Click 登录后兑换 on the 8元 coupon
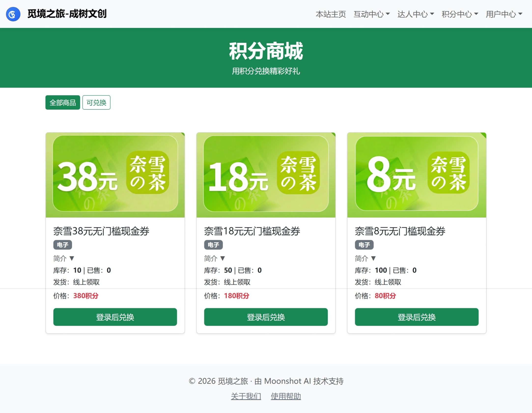 tap(417, 317)
